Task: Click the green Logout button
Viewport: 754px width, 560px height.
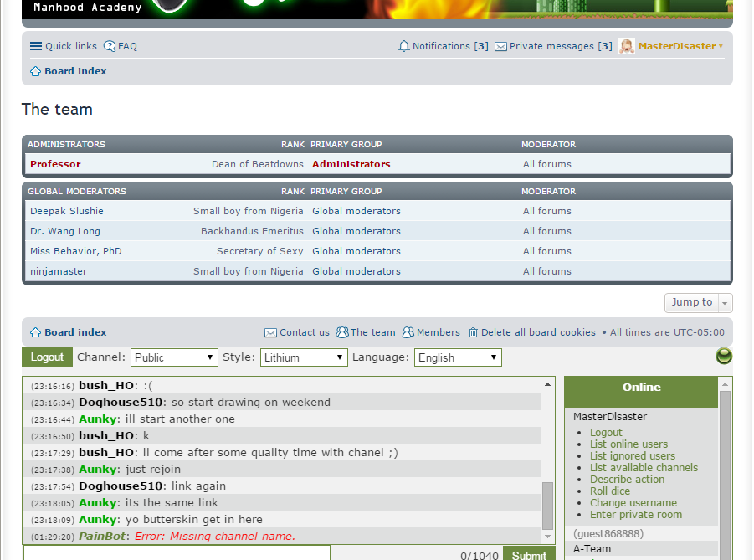Action: pyautogui.click(x=47, y=357)
